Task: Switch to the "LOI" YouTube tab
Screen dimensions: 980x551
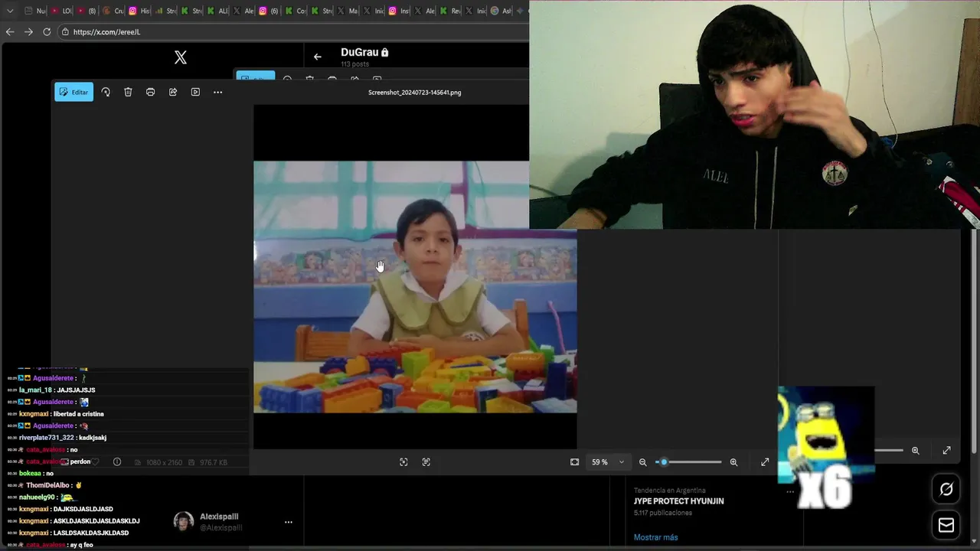Action: [x=61, y=11]
